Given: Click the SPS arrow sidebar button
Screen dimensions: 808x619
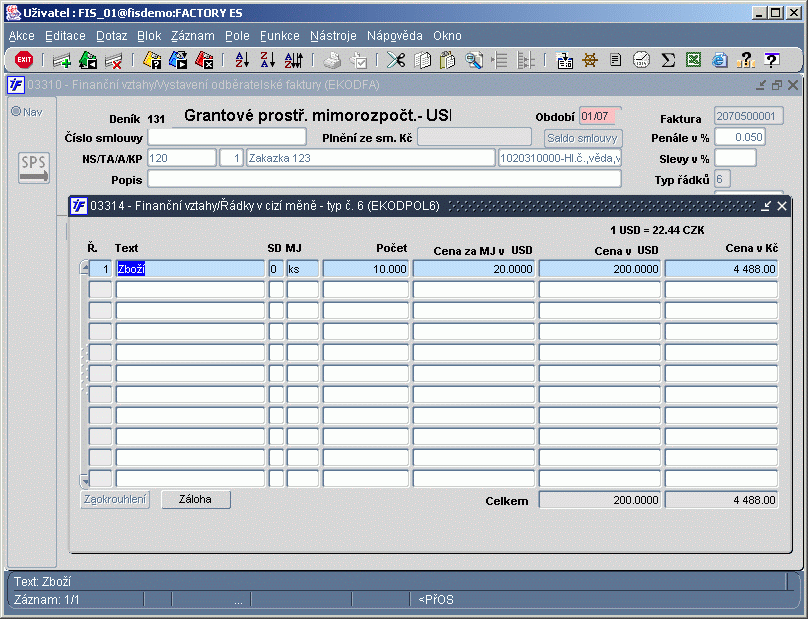Looking at the screenshot, I should 34,168.
